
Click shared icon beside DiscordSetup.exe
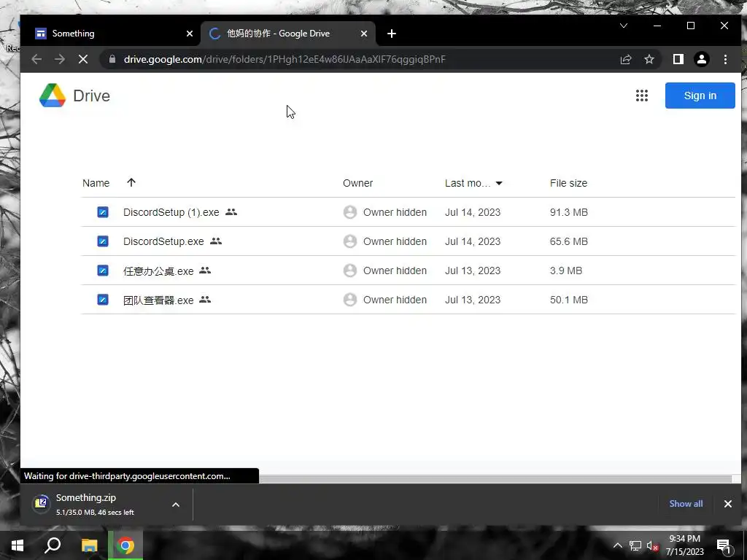[216, 241]
